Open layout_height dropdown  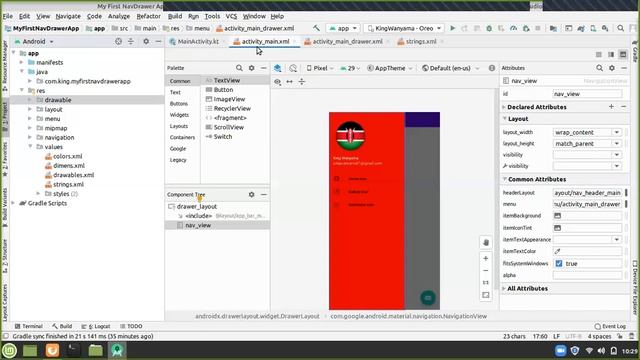coord(616,144)
